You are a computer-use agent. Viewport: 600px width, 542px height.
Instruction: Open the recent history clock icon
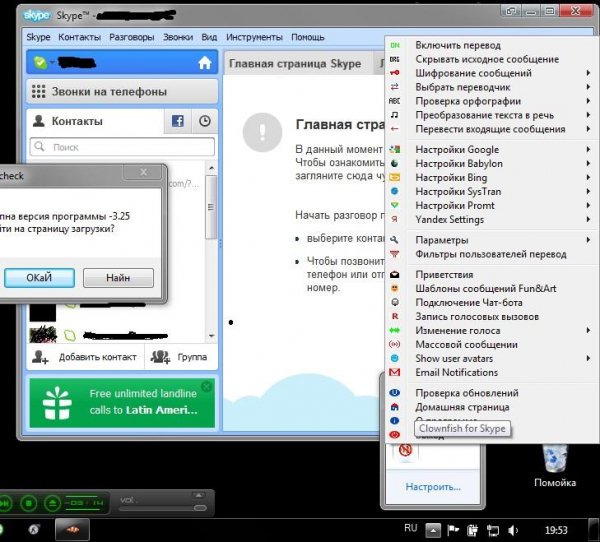point(205,121)
